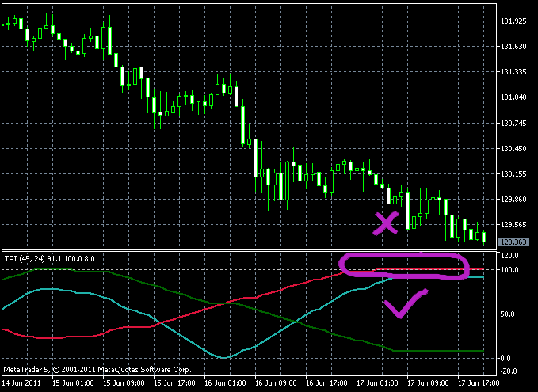Click price scale value 129.860
The width and height of the screenshot is (538, 392).
coord(513,200)
